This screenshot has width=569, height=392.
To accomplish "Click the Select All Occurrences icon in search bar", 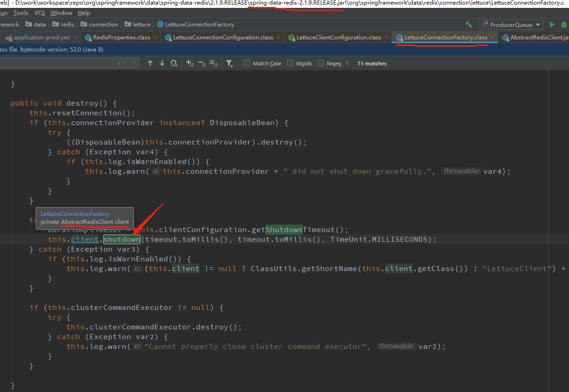I will click(x=213, y=63).
